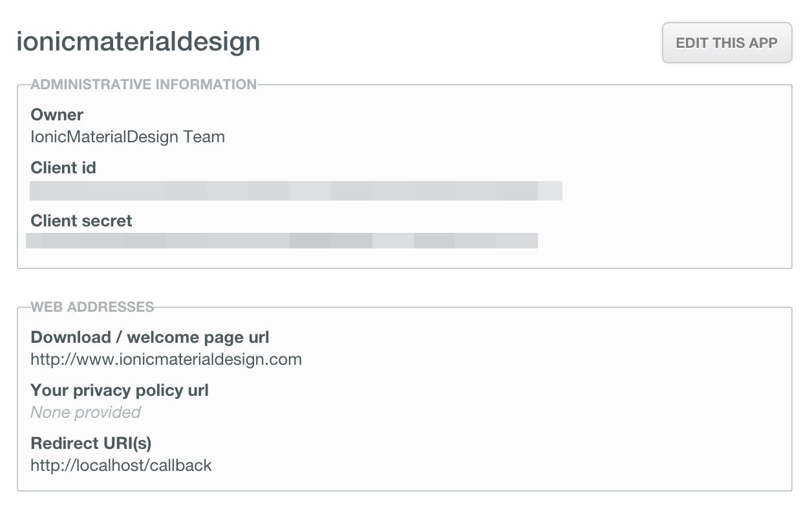Click the Client secret label
Viewport: 812px width, 511px height.
point(81,221)
